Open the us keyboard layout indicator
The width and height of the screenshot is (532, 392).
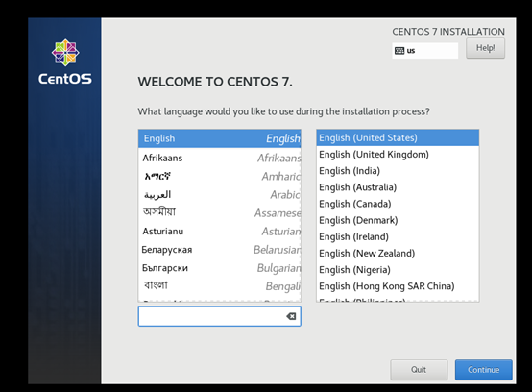click(x=425, y=51)
